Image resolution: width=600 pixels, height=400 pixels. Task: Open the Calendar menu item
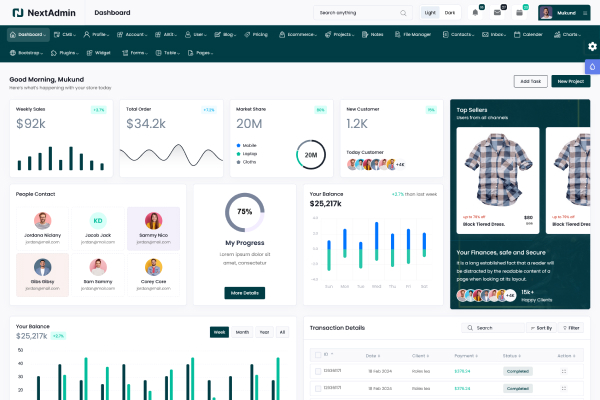[528, 34]
